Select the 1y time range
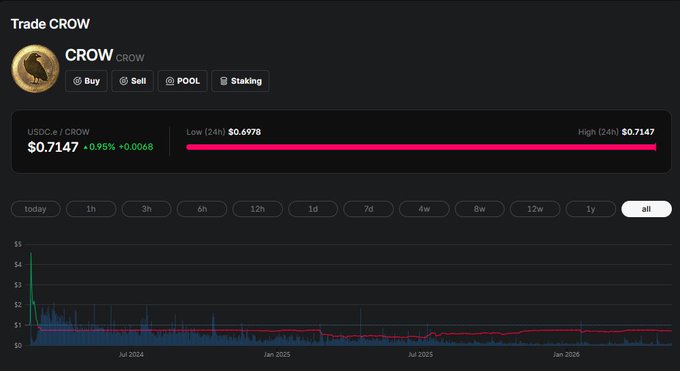Viewport: 680px width, 371px height. coord(591,209)
